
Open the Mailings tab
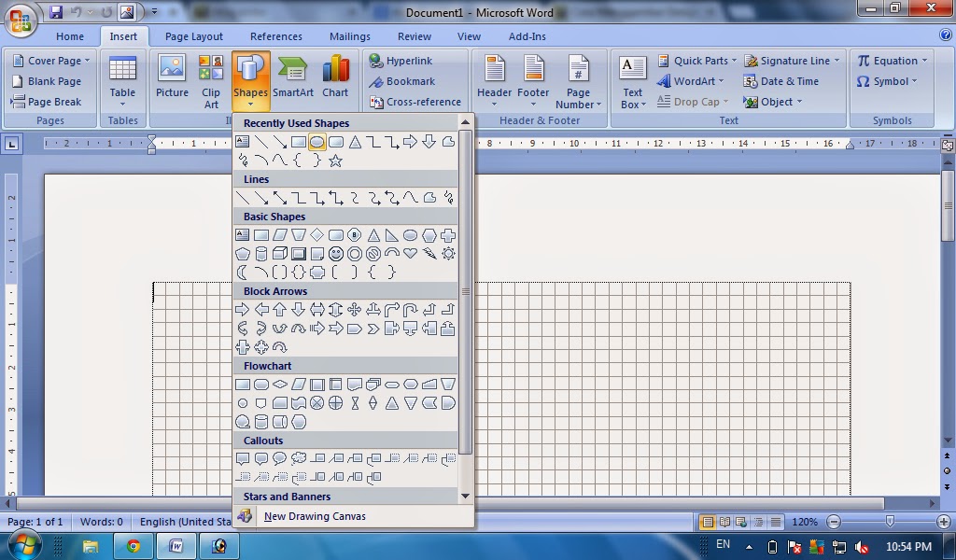coord(350,36)
